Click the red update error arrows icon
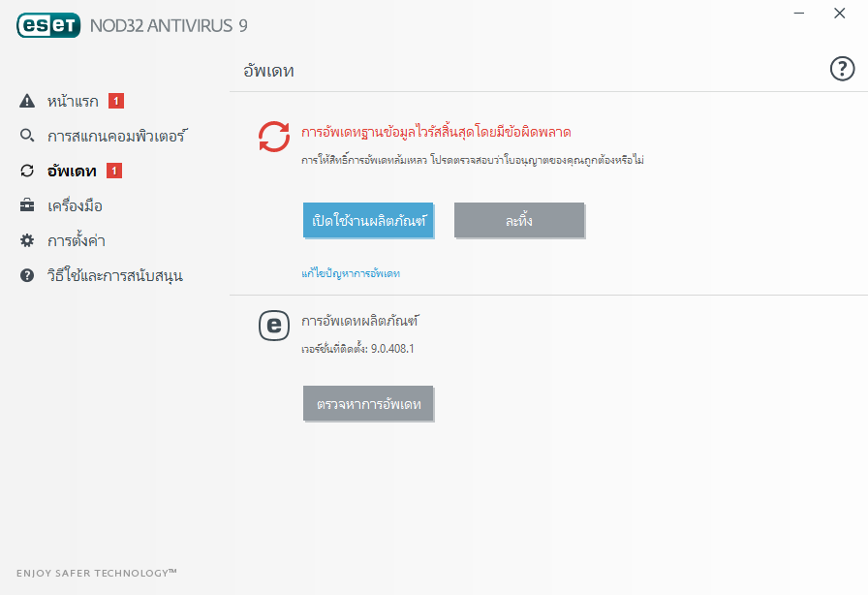The image size is (868, 595). (274, 137)
